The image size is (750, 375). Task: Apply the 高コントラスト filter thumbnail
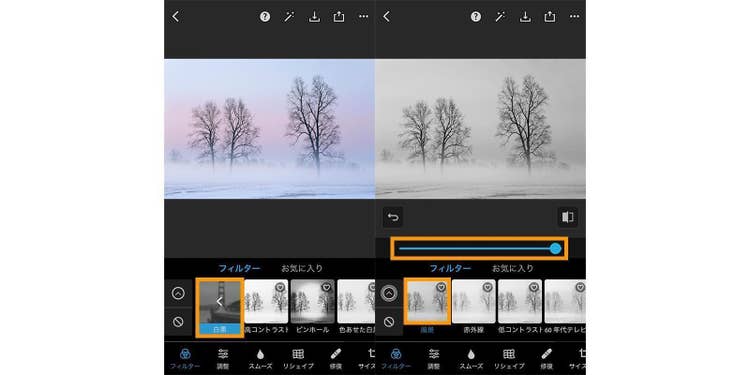pos(266,301)
